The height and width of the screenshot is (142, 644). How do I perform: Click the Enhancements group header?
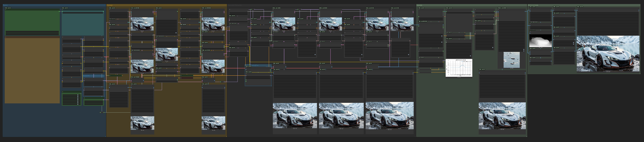(x=533, y=5)
